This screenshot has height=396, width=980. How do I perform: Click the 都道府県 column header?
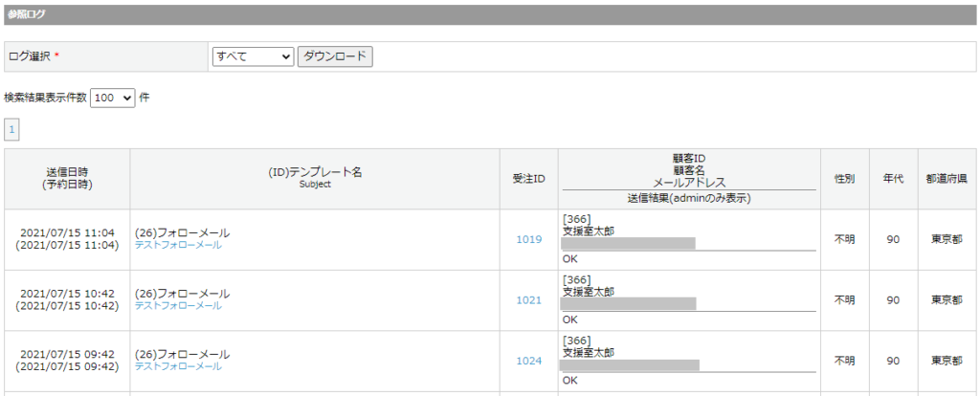tap(947, 179)
